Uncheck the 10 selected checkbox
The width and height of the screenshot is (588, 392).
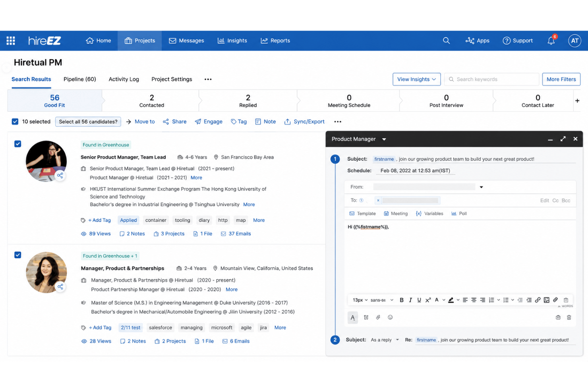pyautogui.click(x=15, y=122)
